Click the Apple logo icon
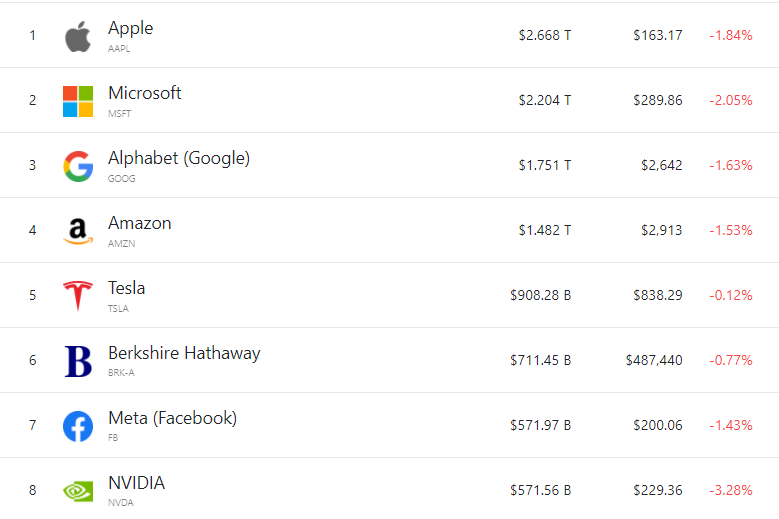This screenshot has width=779, height=519. click(x=78, y=37)
